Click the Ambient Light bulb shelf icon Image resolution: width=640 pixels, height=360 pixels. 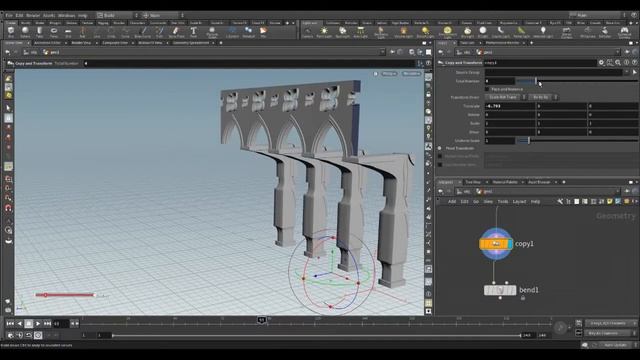click(543, 32)
